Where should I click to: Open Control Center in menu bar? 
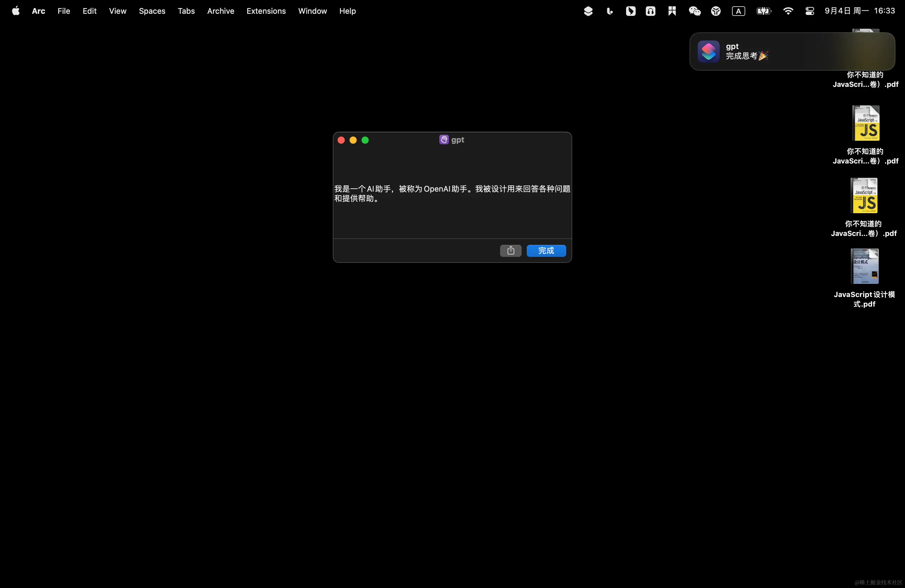810,11
